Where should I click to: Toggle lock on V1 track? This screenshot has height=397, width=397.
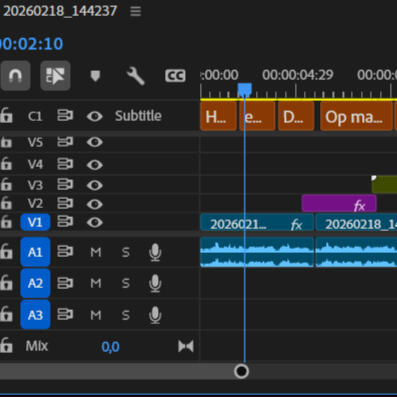click(6, 222)
